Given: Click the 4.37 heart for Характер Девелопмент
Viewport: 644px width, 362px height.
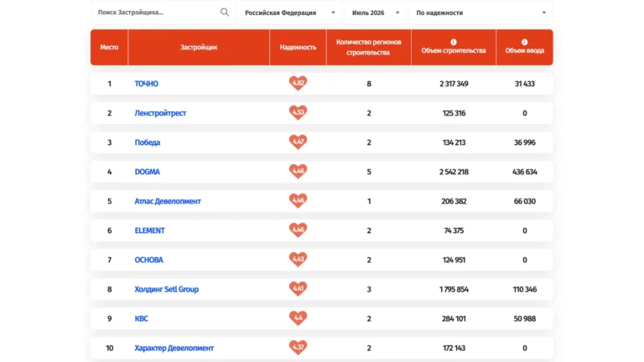Looking at the screenshot, I should pyautogui.click(x=298, y=348).
